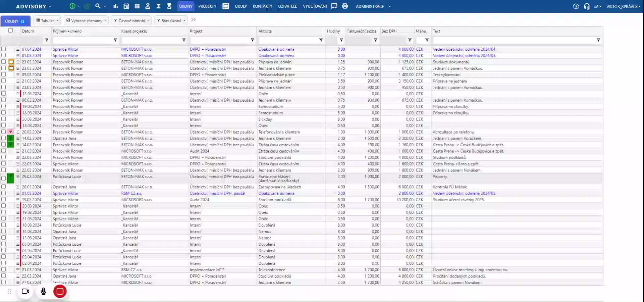Image resolution: width=644 pixels, height=302 pixels.
Task: Check the row dated 05.03.2024
Action: 4,74
